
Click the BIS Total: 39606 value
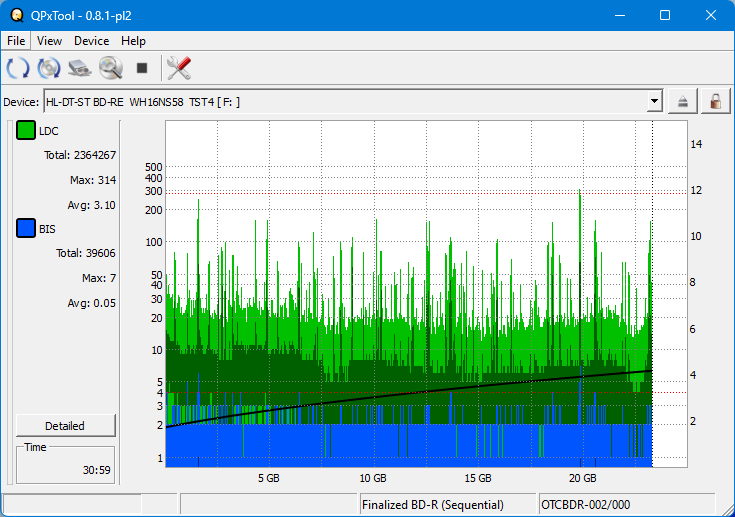pos(86,253)
